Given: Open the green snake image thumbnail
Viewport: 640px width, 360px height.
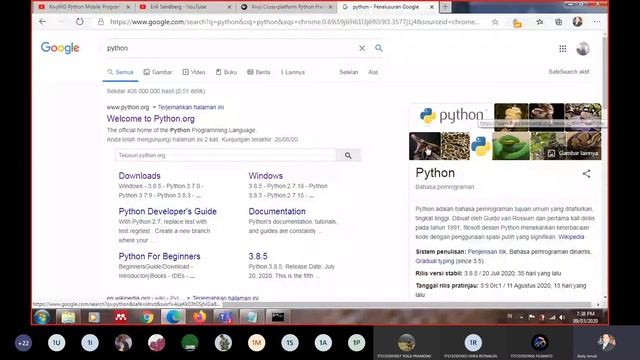Looking at the screenshot, I should [x=511, y=146].
